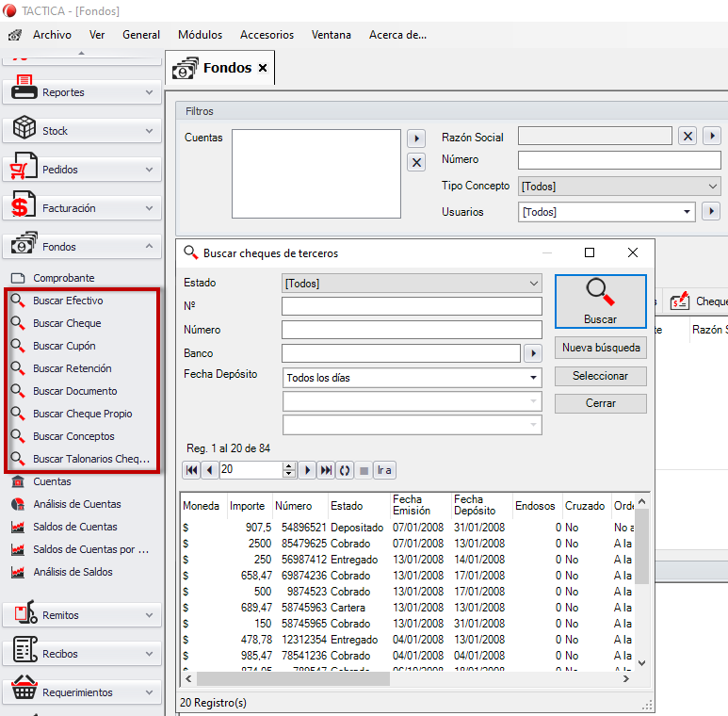Open Buscar Talonarios Cheq... search
Screen dimensions: 728x716
(x=91, y=459)
